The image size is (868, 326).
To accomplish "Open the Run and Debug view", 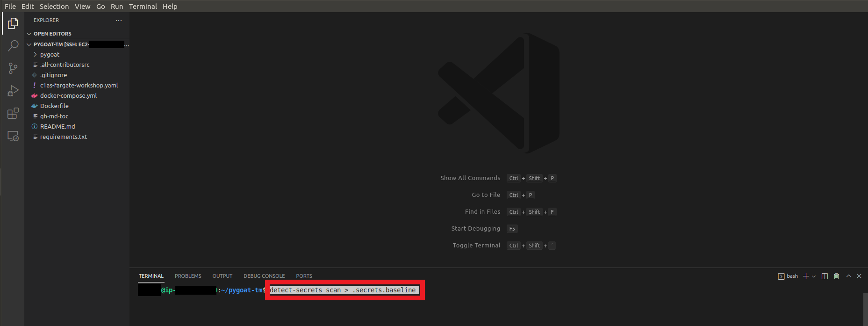I will pos(13,91).
